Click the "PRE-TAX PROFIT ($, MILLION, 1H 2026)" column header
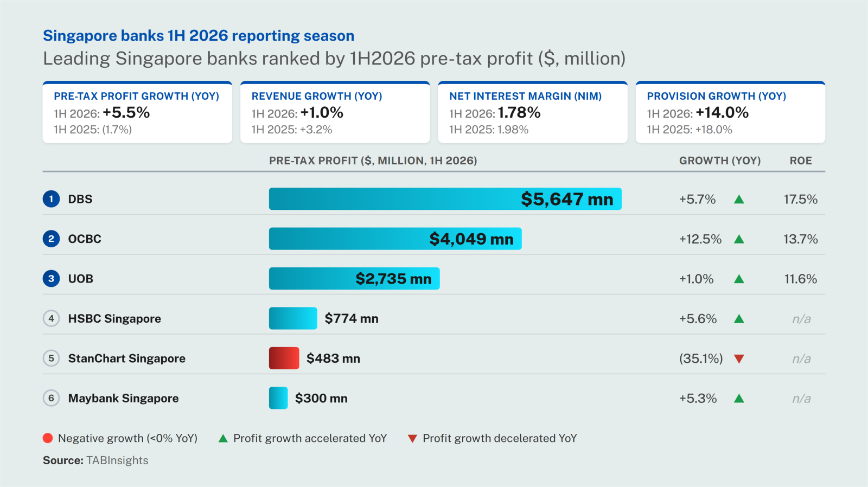This screenshot has height=487, width=868. click(373, 161)
